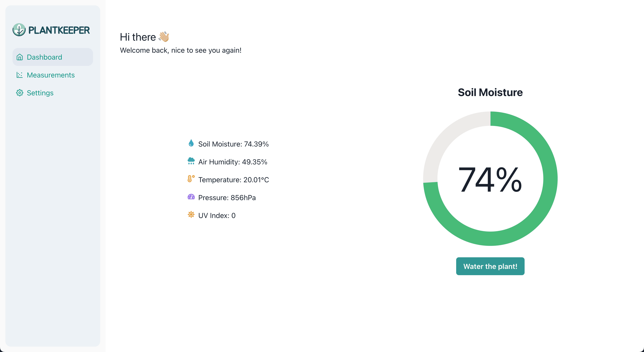Go to the Measurements page
Screen dimensions: 644x352
click(51, 75)
